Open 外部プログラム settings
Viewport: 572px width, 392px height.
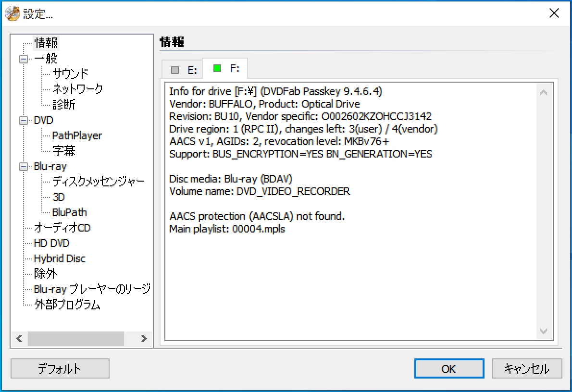[x=67, y=305]
